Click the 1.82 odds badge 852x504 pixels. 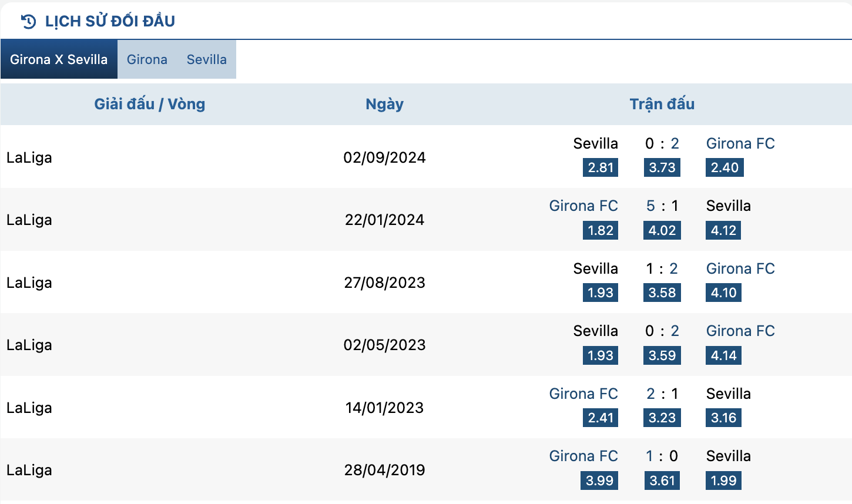click(x=601, y=230)
